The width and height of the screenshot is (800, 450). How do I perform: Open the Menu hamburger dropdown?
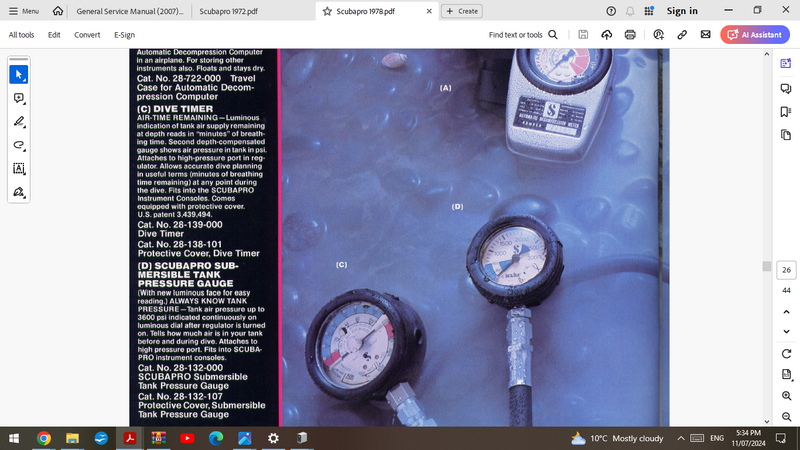coord(23,11)
